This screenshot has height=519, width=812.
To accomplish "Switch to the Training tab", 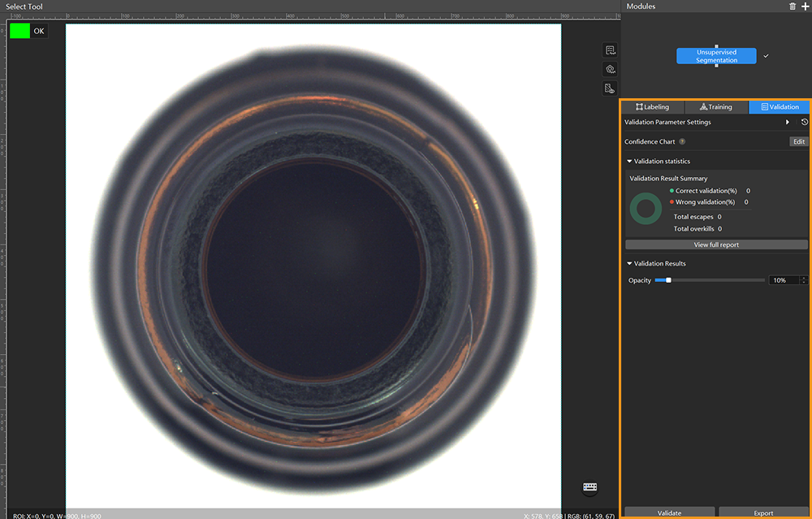I will (x=716, y=107).
